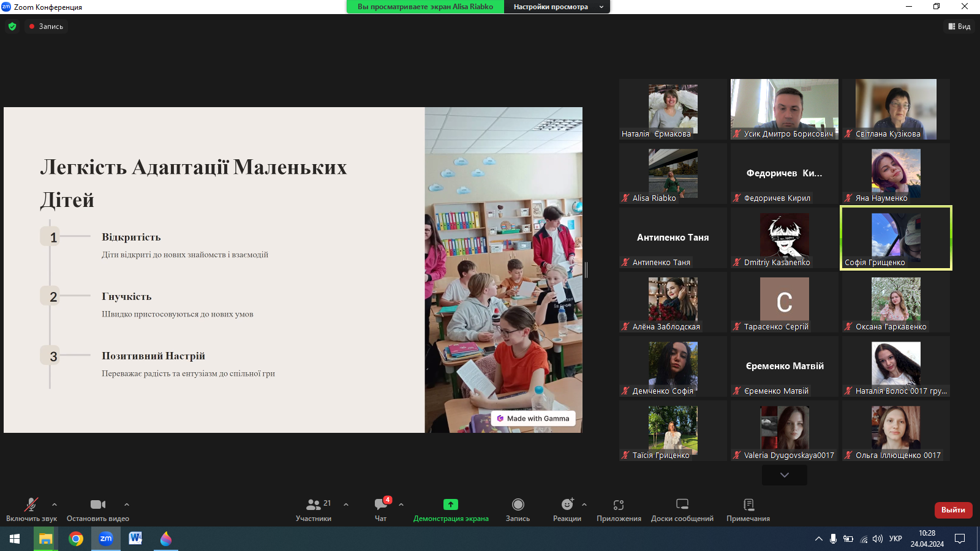
Task: Click the divider handle between slide and gallery
Action: [x=586, y=270]
